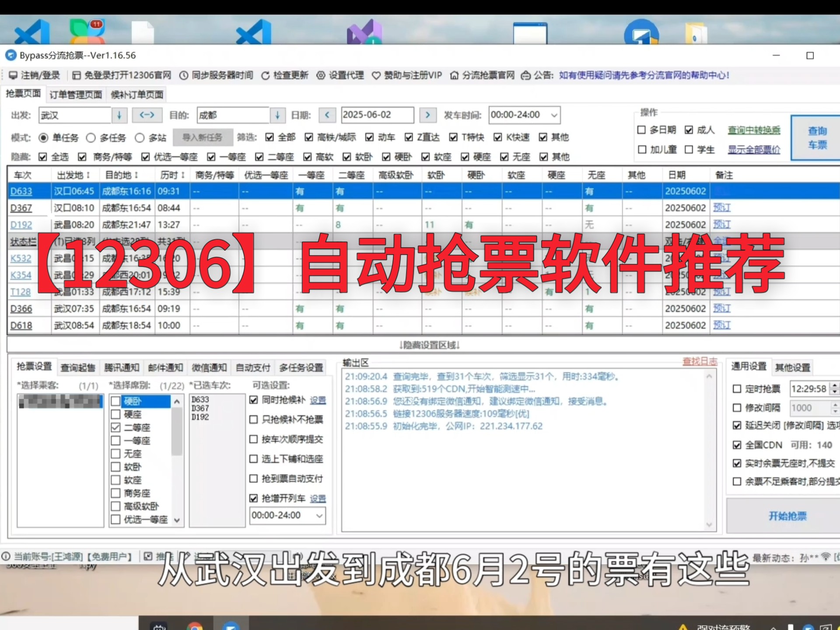Go to previous date arrow
This screenshot has width=840, height=630.
coord(327,115)
